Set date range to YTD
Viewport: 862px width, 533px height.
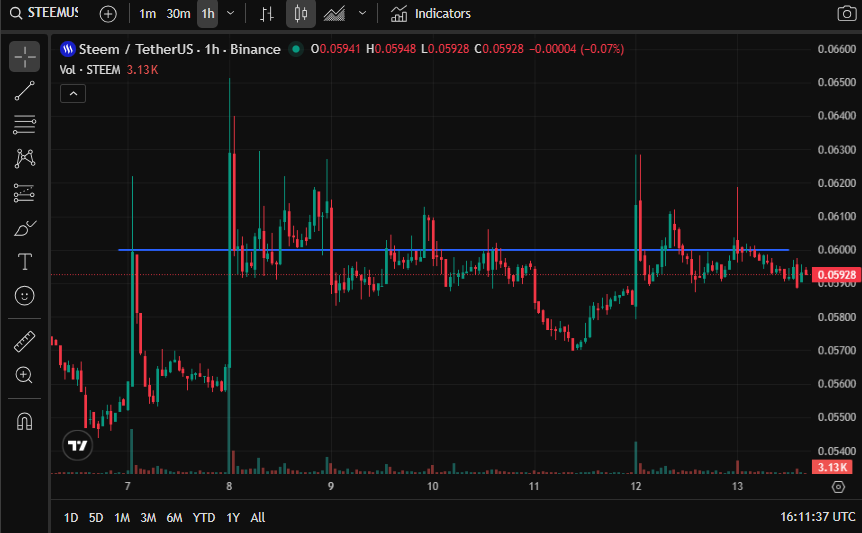204,518
